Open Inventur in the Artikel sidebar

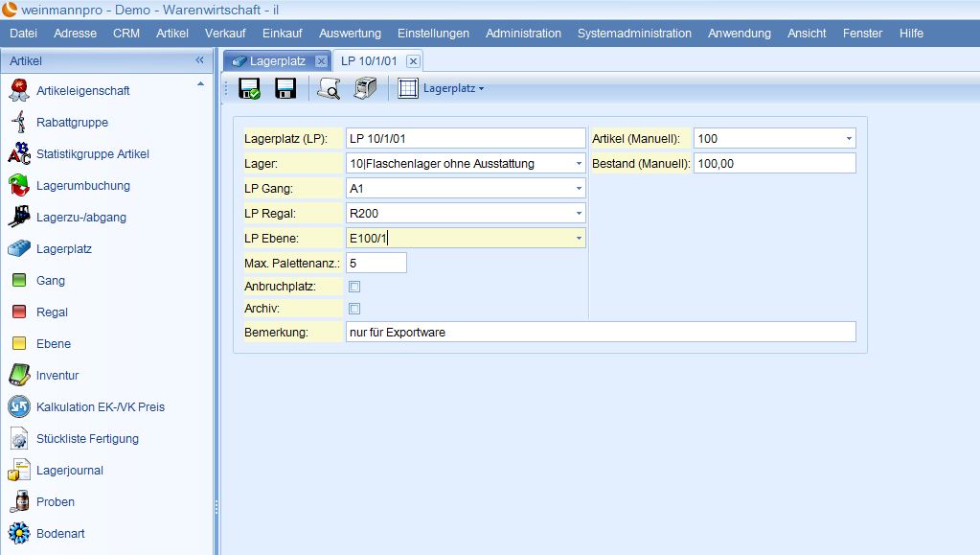pyautogui.click(x=57, y=376)
